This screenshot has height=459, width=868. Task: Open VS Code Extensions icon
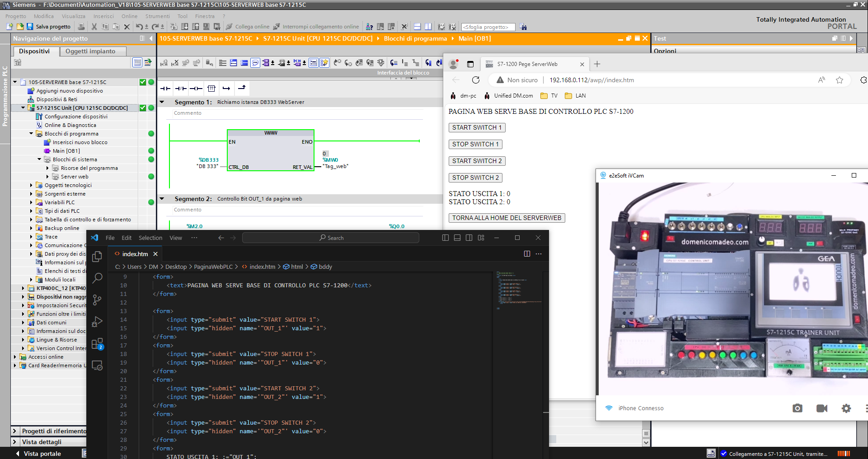[97, 344]
